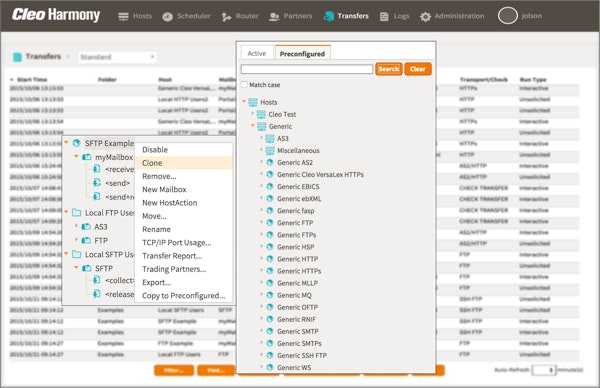Click the orange Clear button

tap(417, 69)
